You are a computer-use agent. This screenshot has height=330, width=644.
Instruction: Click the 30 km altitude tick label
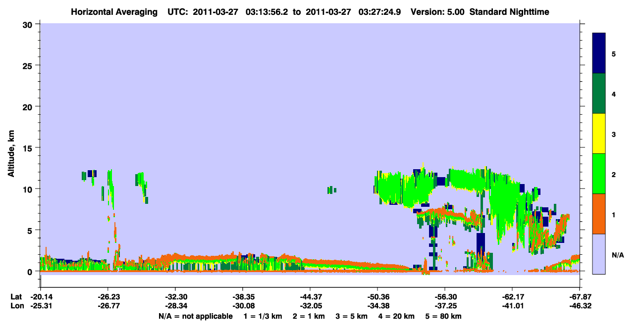coord(29,24)
